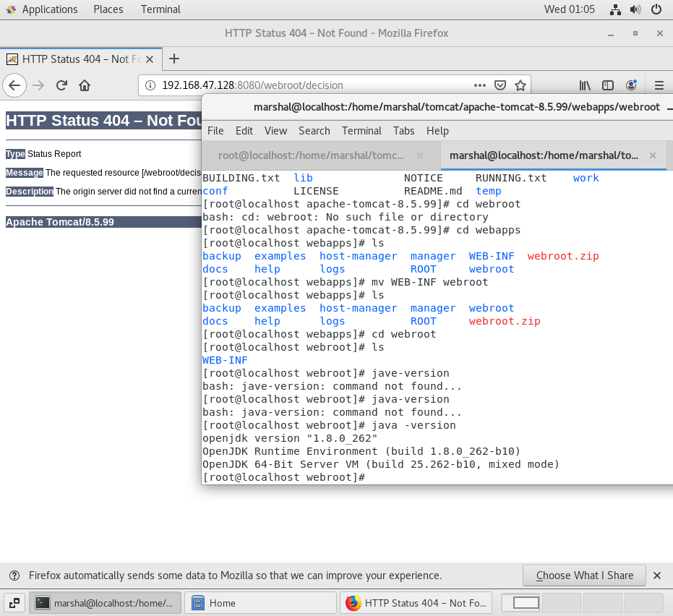Click 'java -version' command in terminal

pos(413,425)
